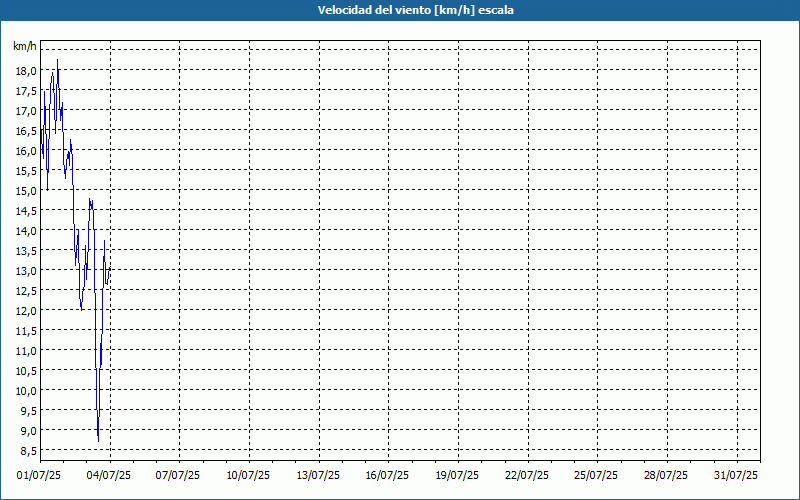Click the 19/07/25 date label

pyautogui.click(x=457, y=476)
